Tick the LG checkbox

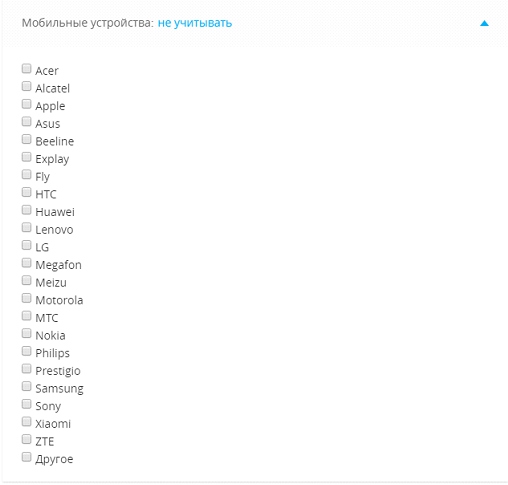pyautogui.click(x=26, y=245)
